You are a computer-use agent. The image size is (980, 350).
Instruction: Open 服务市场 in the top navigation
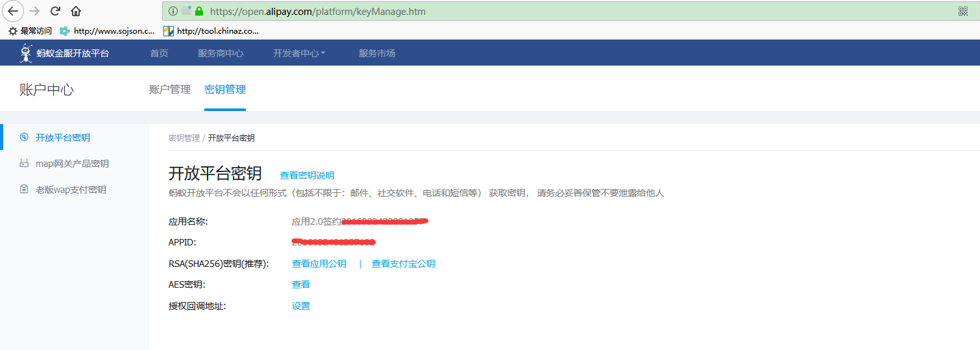tap(377, 53)
